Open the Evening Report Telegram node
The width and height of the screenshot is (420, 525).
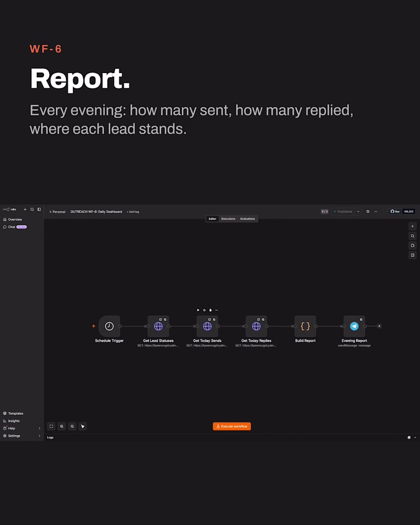(x=354, y=326)
